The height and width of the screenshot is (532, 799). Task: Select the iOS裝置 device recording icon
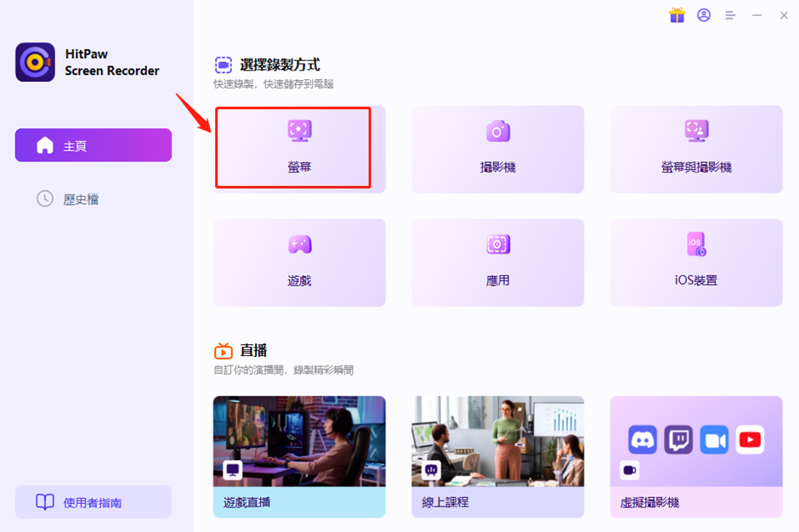[696, 245]
